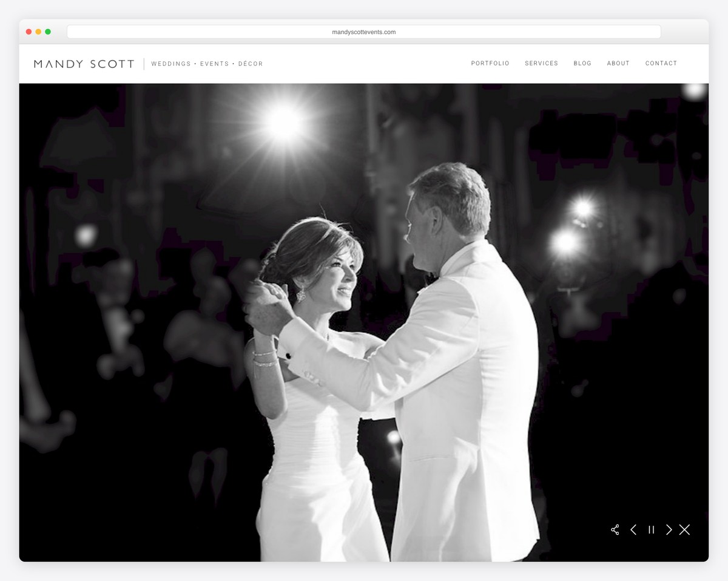
Task: Click the Mandy Scott logo
Action: pyautogui.click(x=84, y=63)
